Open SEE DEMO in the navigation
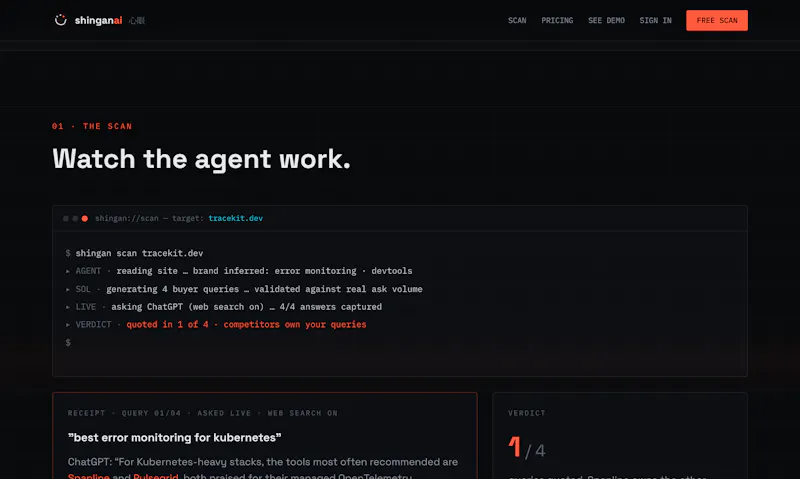Viewport: 800px width, 479px height. [x=606, y=20]
